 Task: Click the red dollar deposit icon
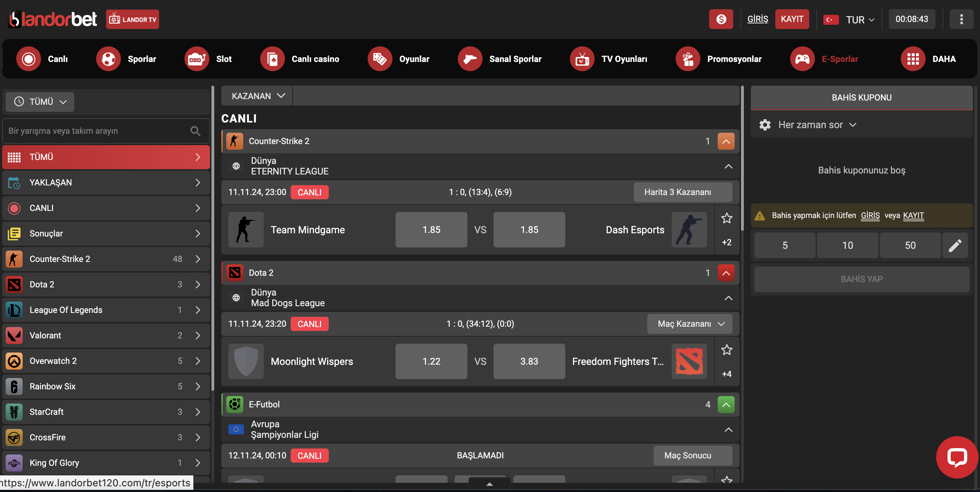pos(721,19)
